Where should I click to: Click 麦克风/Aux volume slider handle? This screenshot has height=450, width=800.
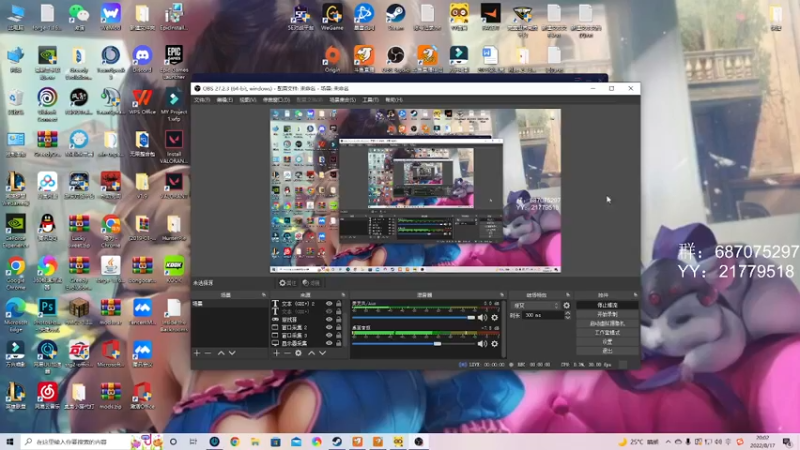pyautogui.click(x=471, y=317)
